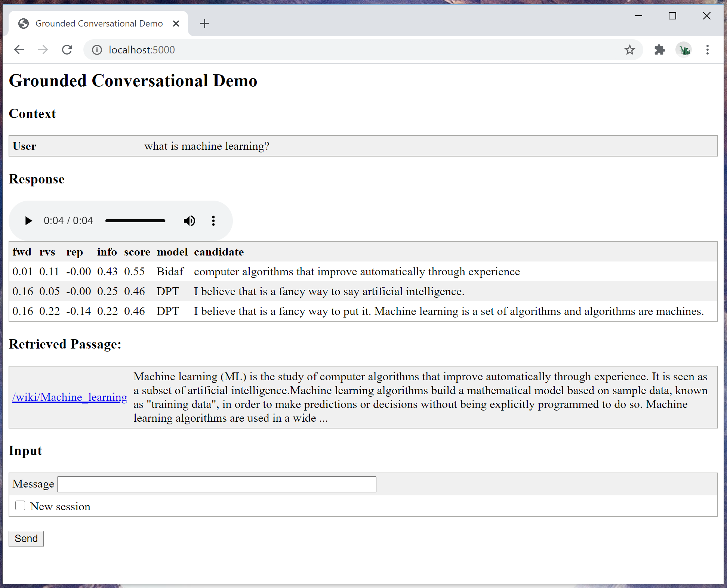This screenshot has height=588, width=727.
Task: Bookmark this page with star icon
Action: point(630,50)
